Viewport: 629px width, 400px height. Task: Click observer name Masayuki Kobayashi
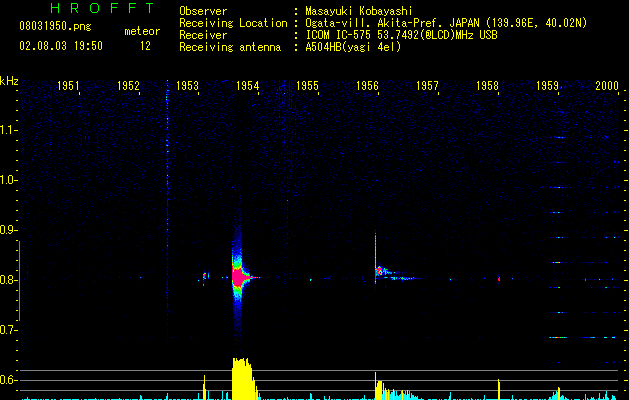(359, 11)
